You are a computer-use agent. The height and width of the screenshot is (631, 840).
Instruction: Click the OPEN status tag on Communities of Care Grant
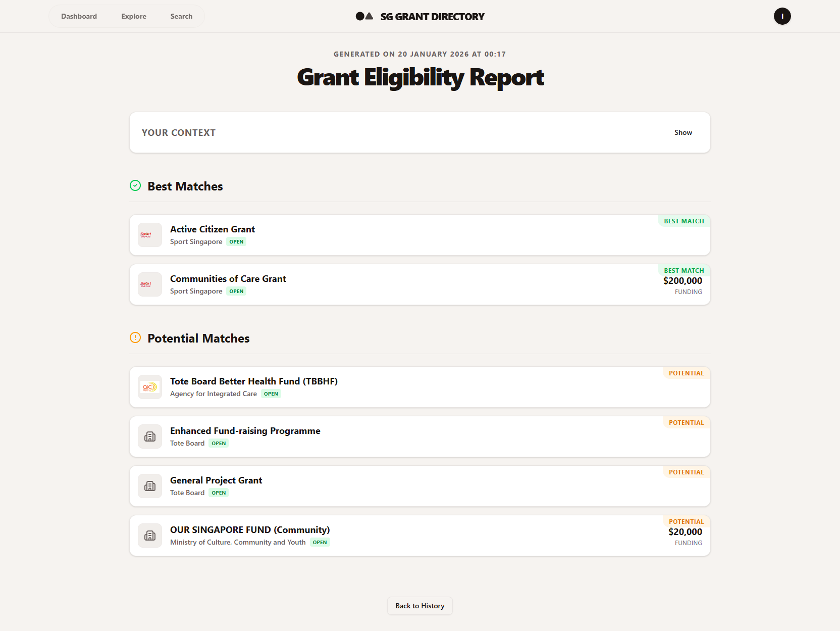pyautogui.click(x=236, y=292)
